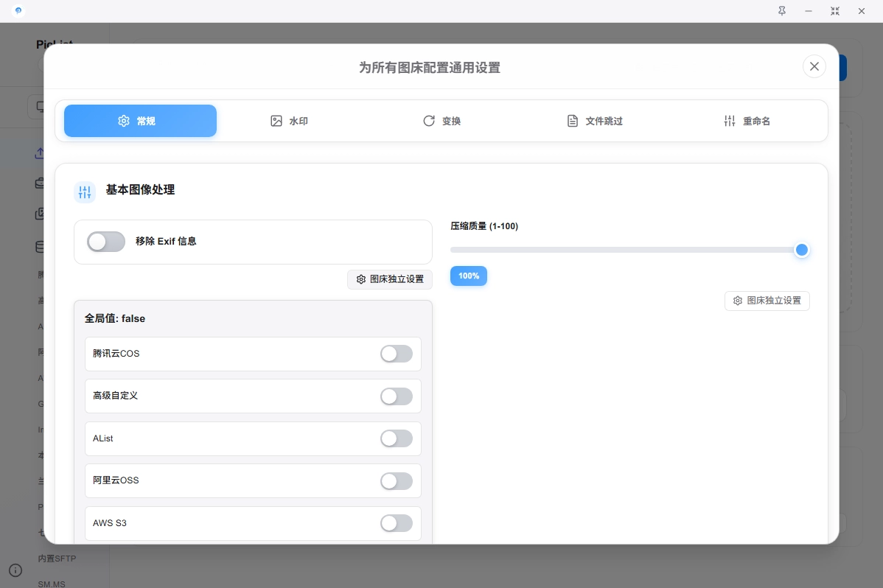Open the 重命名 tab
The height and width of the screenshot is (588, 883).
coord(747,121)
